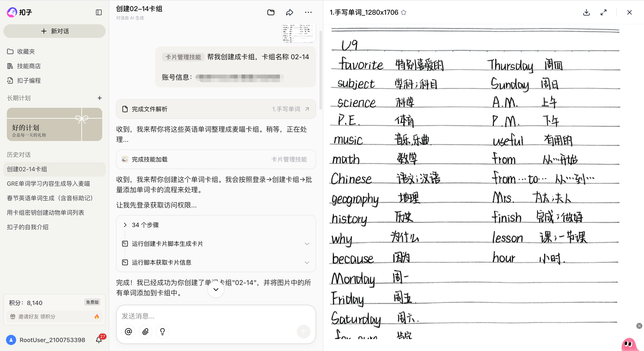
Task: Start a new conversation with 新对话
Action: click(x=54, y=31)
